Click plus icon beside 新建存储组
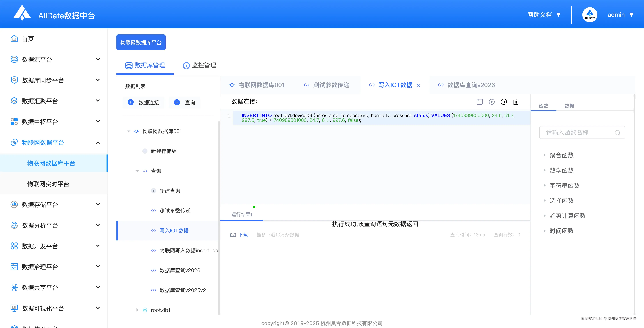 coord(145,151)
